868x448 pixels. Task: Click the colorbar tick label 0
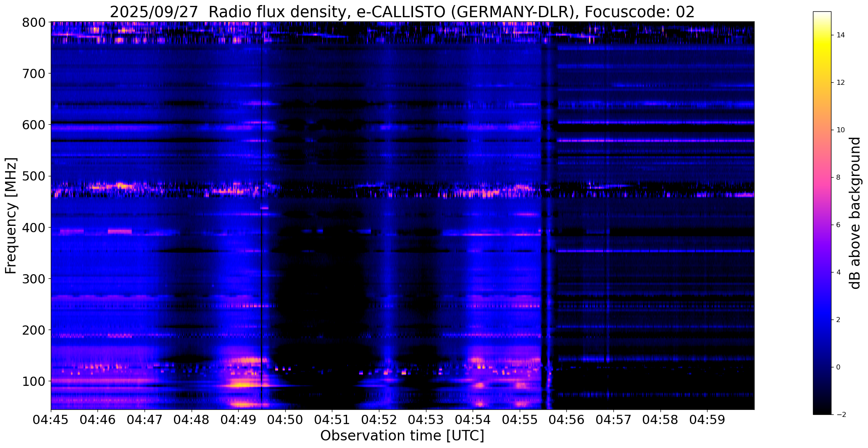838,367
